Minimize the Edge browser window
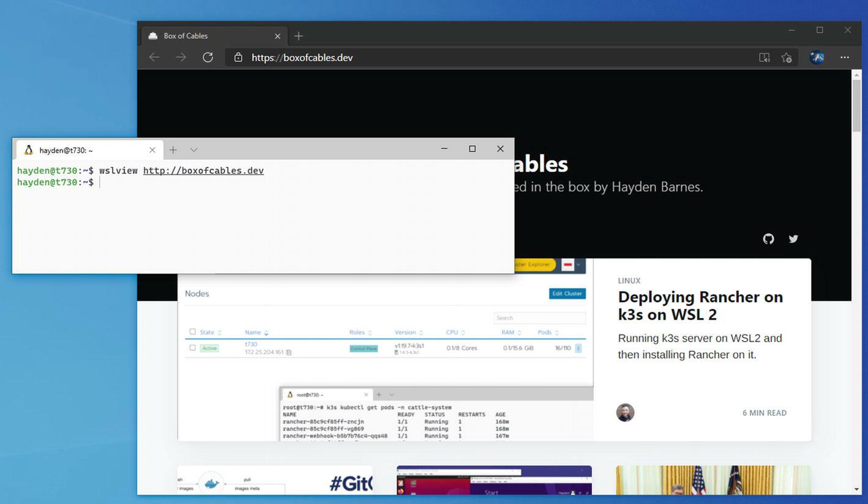Screen dimensions: 868x504 tap(791, 30)
